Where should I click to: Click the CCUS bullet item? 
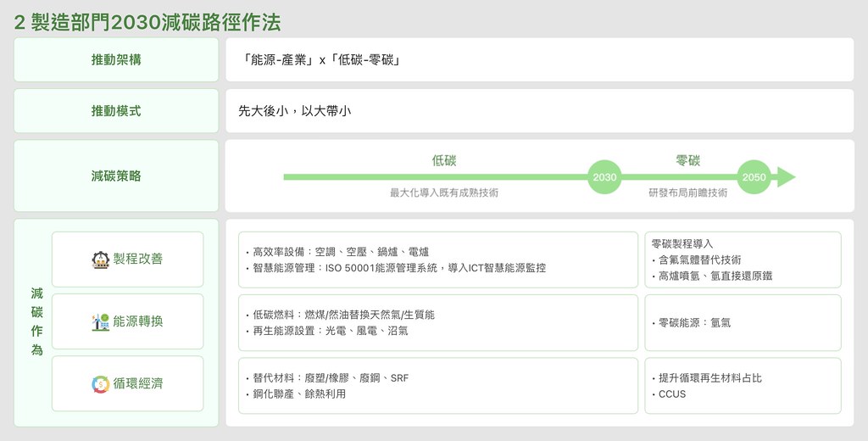tap(671, 394)
